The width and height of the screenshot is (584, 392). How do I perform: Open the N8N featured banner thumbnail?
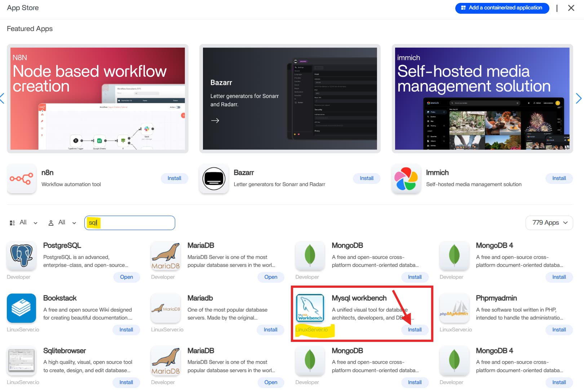point(97,98)
